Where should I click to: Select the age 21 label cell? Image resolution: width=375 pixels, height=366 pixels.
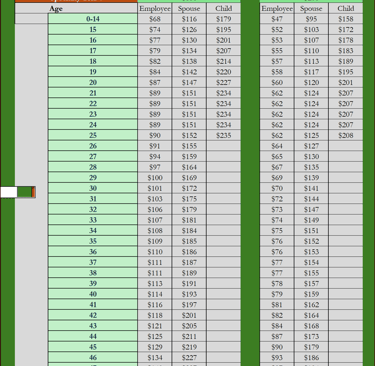pyautogui.click(x=93, y=93)
